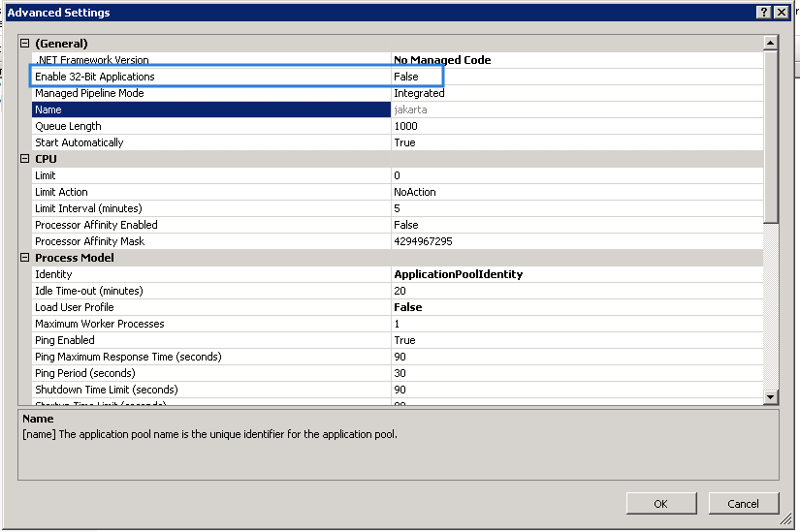Collapse the CPU section
The image size is (800, 532).
[x=25, y=159]
